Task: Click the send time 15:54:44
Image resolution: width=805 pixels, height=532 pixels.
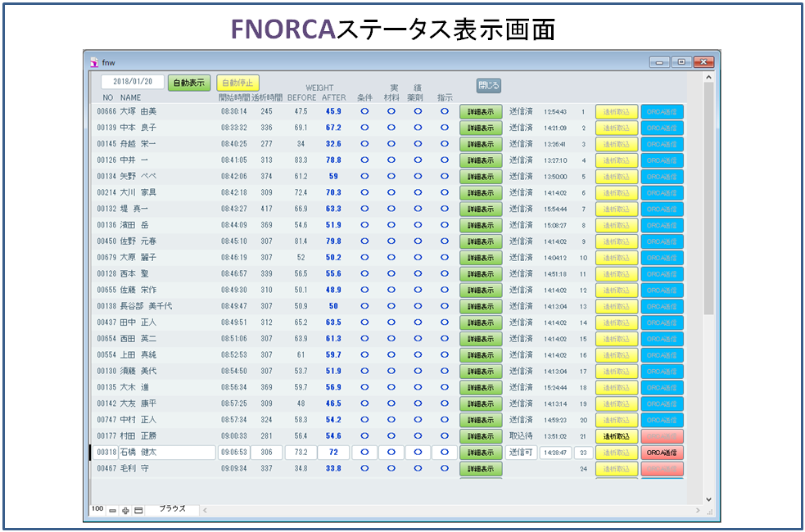Action: 555,210
